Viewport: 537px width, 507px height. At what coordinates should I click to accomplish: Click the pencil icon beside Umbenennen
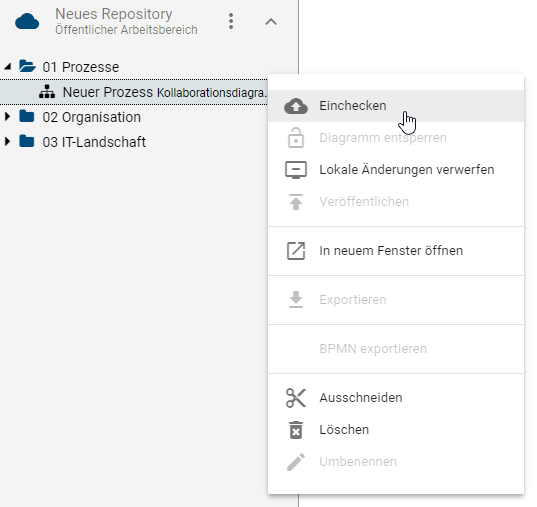pyautogui.click(x=296, y=462)
